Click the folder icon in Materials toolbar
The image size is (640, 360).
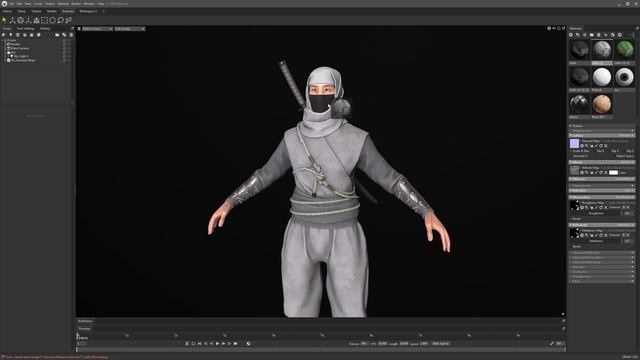coord(591,35)
